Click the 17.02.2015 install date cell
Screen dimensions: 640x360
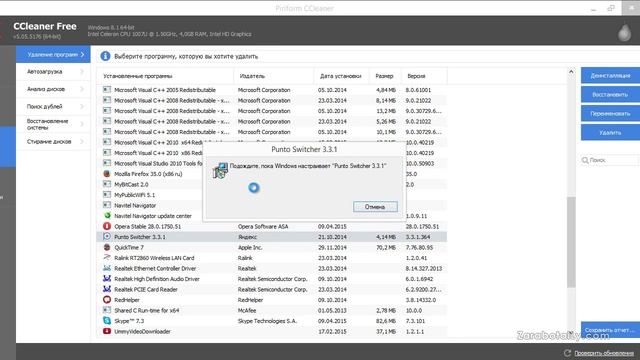tap(332, 331)
